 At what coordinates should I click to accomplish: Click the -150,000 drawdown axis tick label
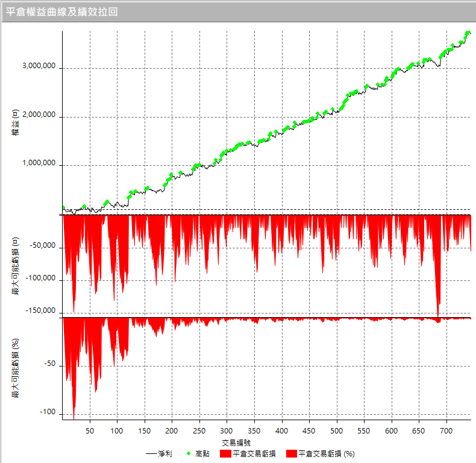[x=40, y=311]
